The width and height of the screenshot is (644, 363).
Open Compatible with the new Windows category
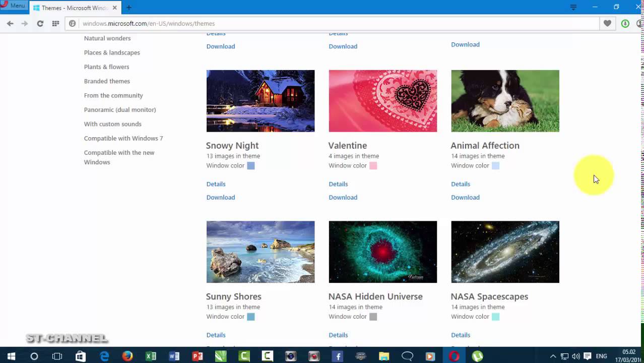click(119, 157)
